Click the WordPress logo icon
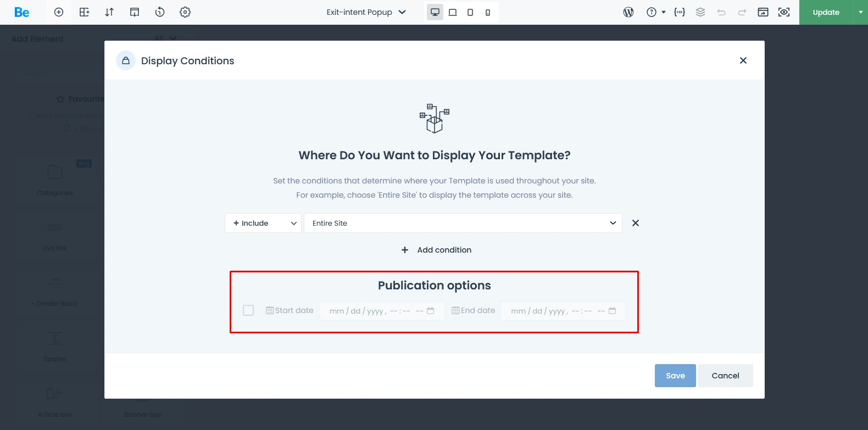Image resolution: width=868 pixels, height=430 pixels. point(628,12)
